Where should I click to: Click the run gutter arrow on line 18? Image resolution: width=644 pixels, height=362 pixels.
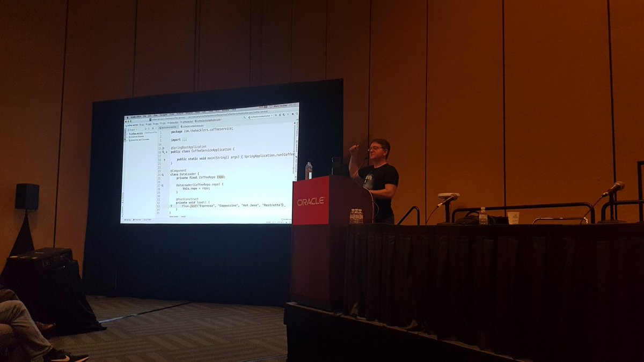click(164, 160)
